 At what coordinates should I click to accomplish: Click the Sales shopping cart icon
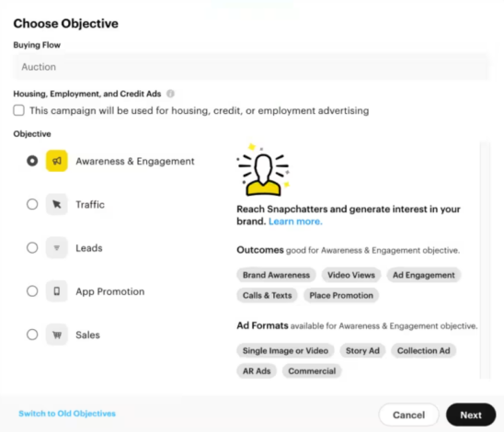[57, 335]
